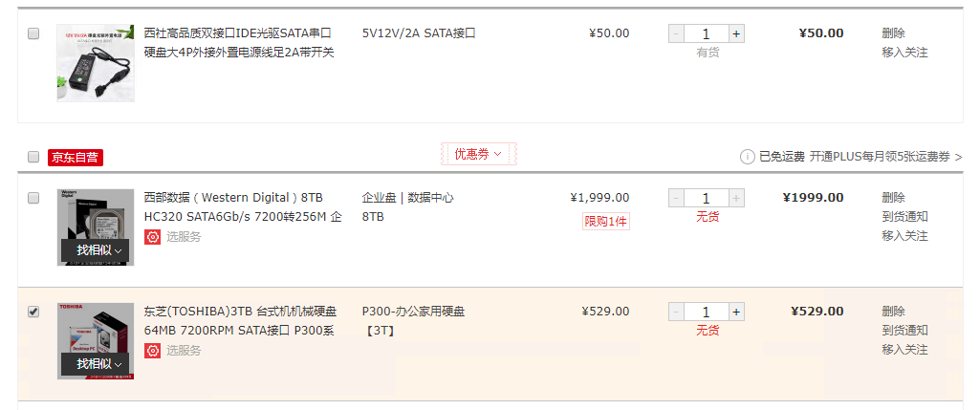
Task: Uncheck the Toshiba 3TB hard drive checkbox
Action: [33, 312]
